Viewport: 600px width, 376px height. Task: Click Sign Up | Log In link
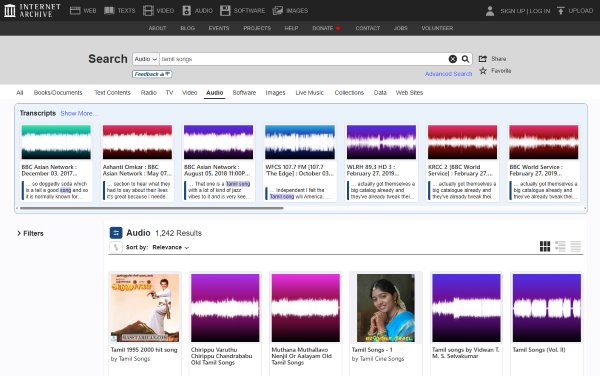[x=525, y=11]
